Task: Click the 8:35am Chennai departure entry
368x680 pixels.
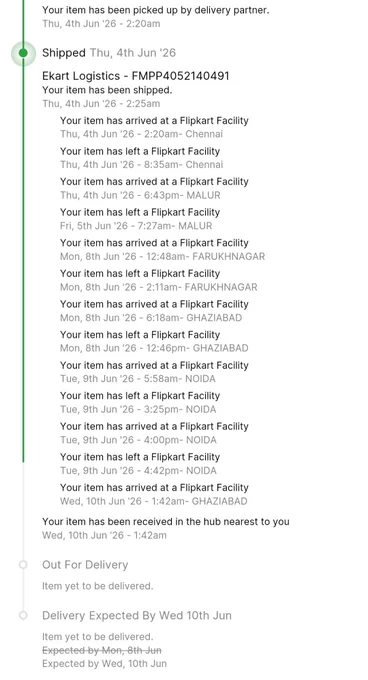Action: click(141, 158)
